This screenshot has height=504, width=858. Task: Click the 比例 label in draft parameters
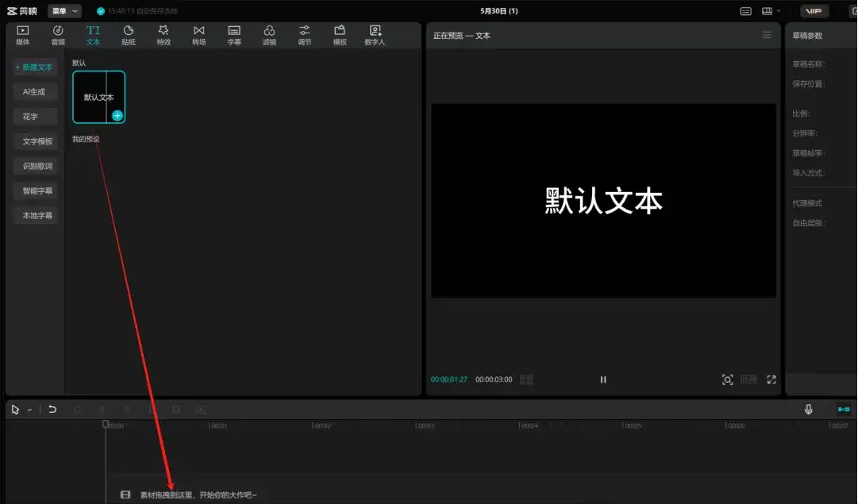[801, 113]
